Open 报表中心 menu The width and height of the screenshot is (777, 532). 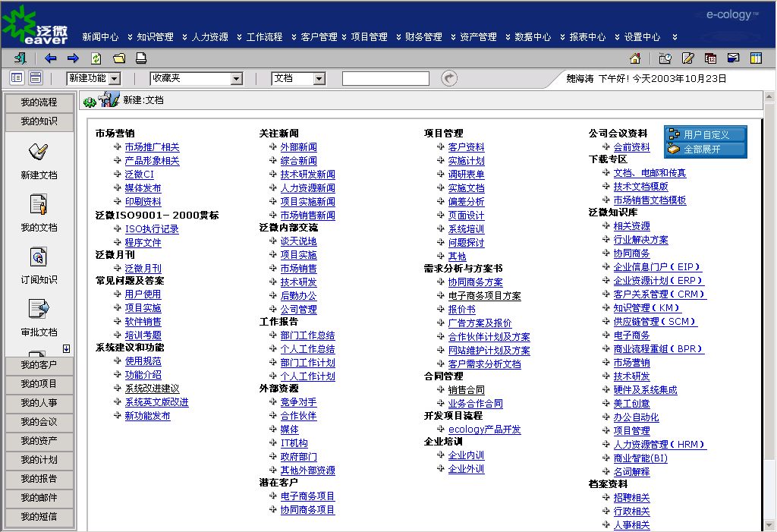tap(588, 37)
